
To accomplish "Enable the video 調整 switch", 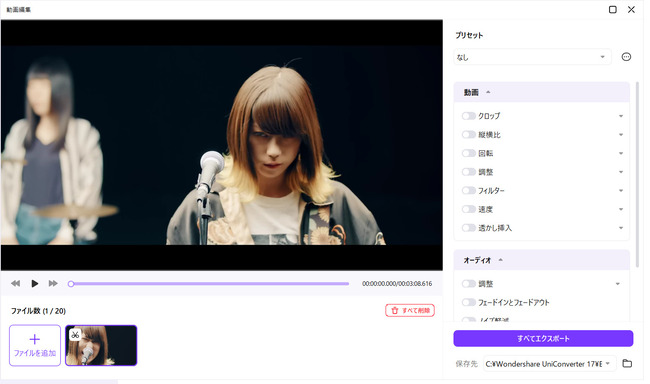I will coord(469,172).
